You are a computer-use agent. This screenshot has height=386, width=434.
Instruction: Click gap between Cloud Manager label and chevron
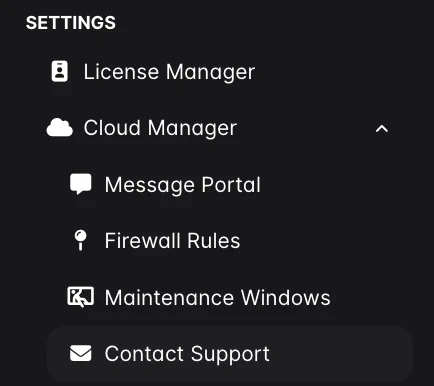(x=306, y=128)
